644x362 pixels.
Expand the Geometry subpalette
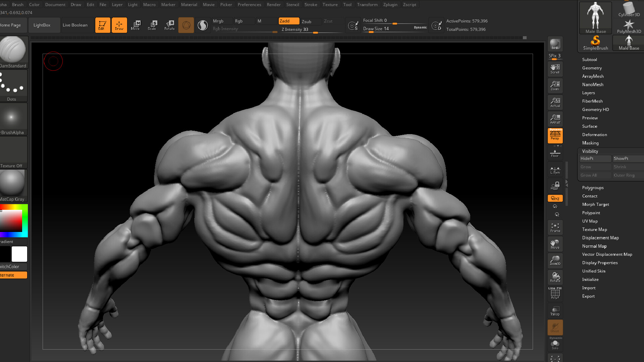tap(592, 68)
